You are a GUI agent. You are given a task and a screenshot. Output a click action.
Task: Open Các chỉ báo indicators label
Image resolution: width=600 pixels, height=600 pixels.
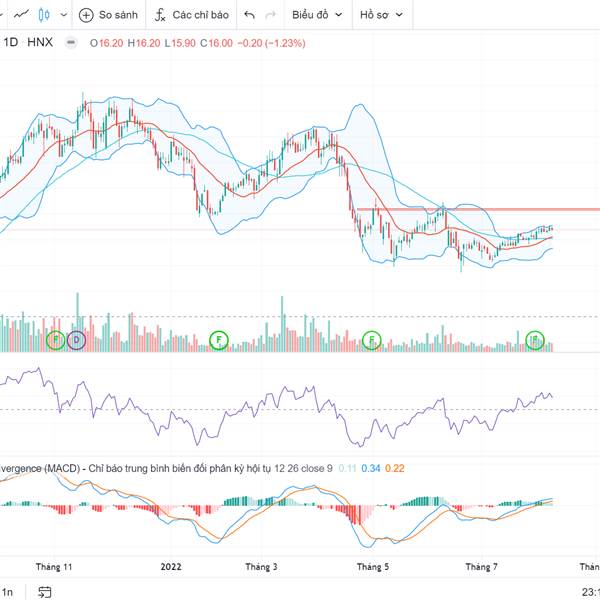click(x=200, y=15)
